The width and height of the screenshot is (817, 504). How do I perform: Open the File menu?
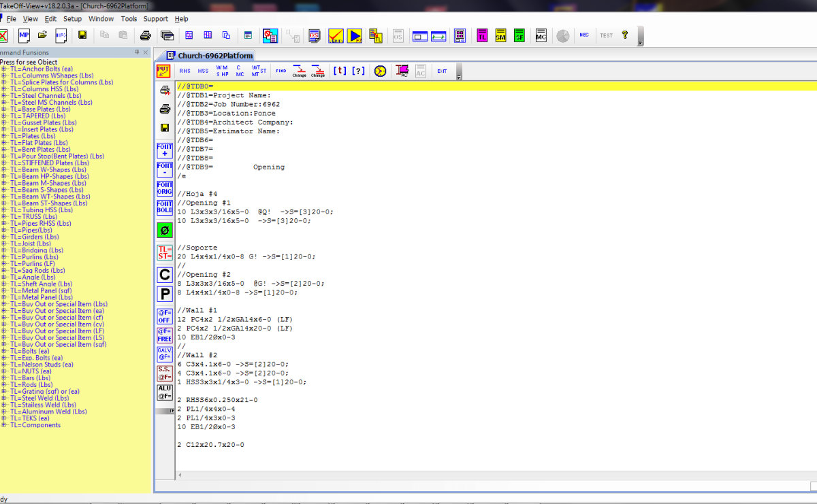pyautogui.click(x=11, y=19)
